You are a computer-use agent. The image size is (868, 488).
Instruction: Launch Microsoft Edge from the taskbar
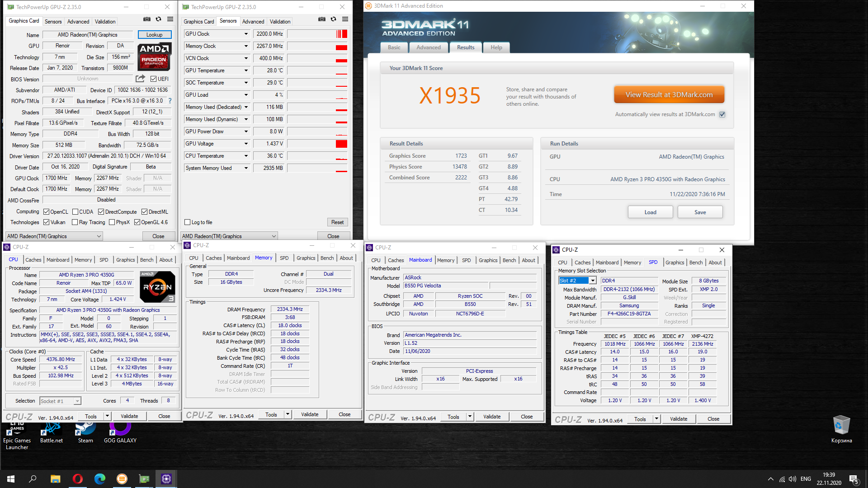coord(100,479)
